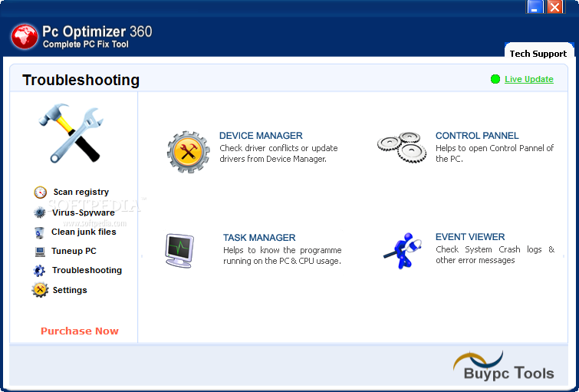Click the green Live Update status dot
The width and height of the screenshot is (579, 392).
coord(495,79)
